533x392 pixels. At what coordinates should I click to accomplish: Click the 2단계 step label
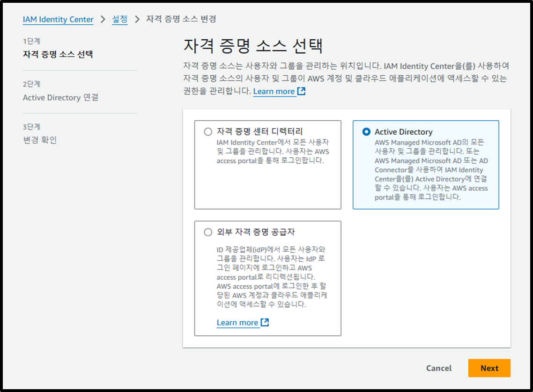pos(31,84)
